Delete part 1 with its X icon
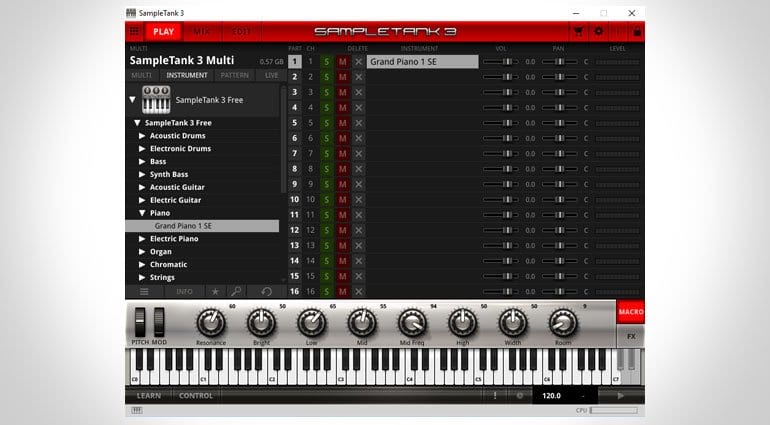Image resolution: width=770 pixels, height=425 pixels. 358,62
